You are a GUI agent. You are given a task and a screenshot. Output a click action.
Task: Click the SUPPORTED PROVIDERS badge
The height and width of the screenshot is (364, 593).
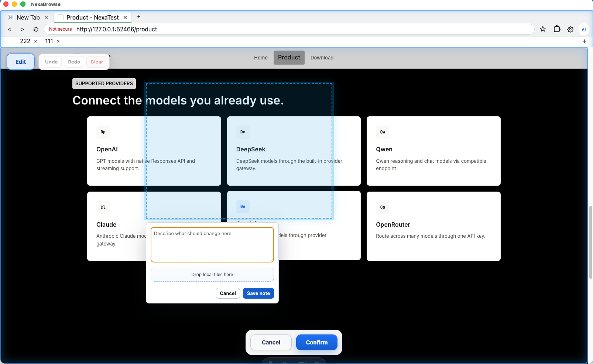pyautogui.click(x=104, y=83)
